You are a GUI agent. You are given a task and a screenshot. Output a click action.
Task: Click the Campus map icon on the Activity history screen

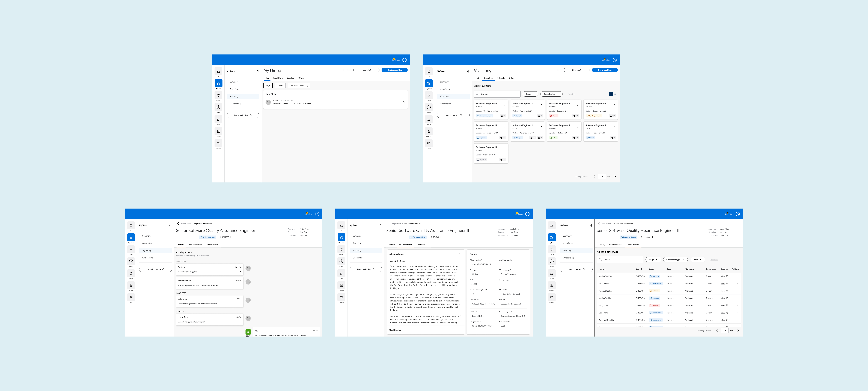(131, 297)
